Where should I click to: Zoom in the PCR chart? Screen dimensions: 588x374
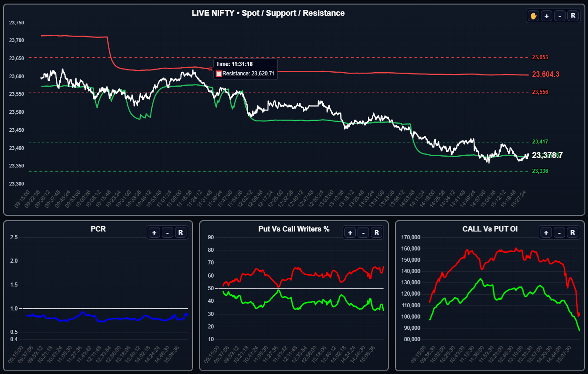coord(154,233)
